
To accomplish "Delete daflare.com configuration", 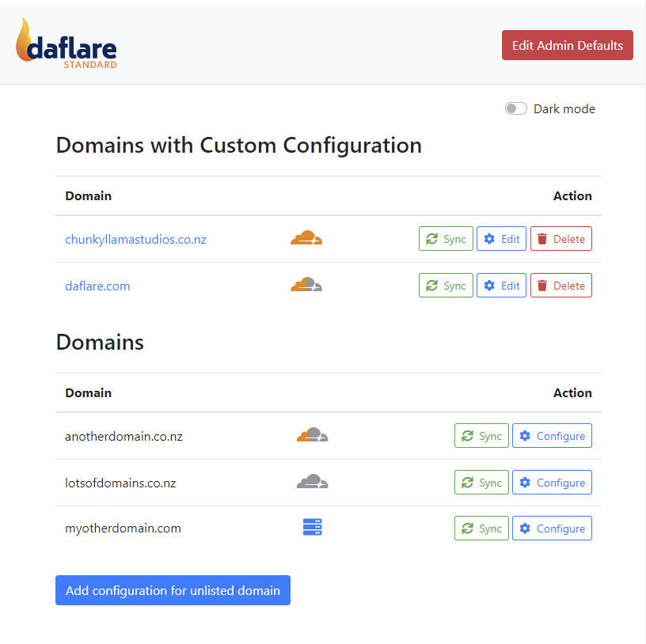I will 561,286.
